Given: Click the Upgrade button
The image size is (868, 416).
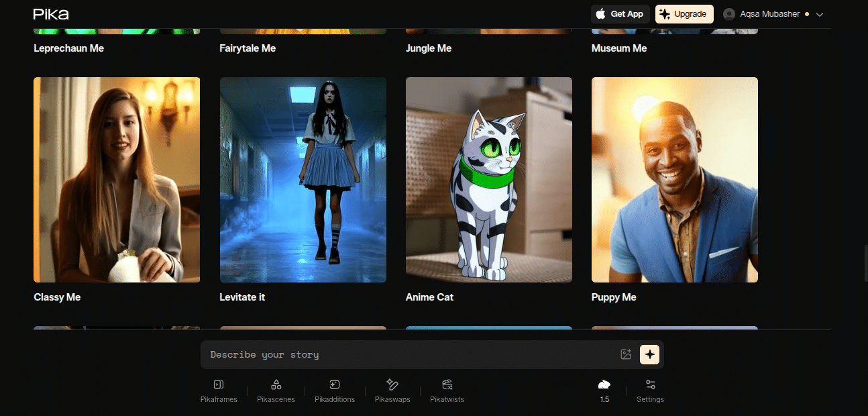Looking at the screenshot, I should tap(684, 14).
